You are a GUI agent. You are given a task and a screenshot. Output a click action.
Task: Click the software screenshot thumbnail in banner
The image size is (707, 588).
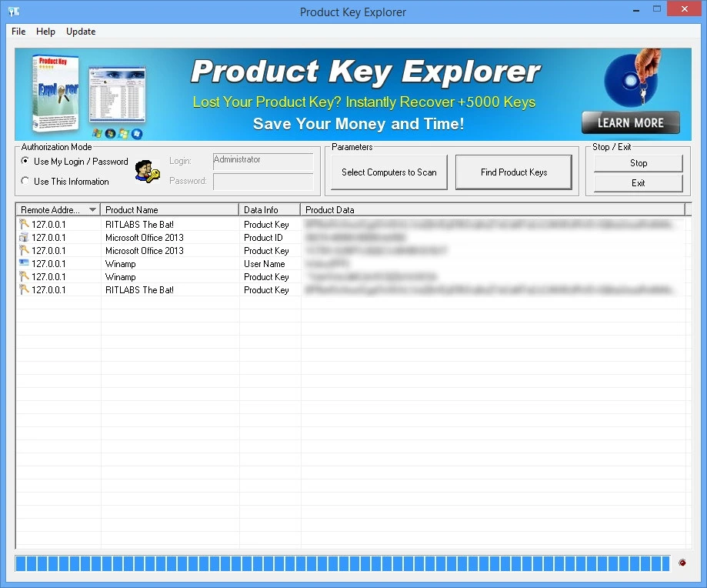[117, 95]
